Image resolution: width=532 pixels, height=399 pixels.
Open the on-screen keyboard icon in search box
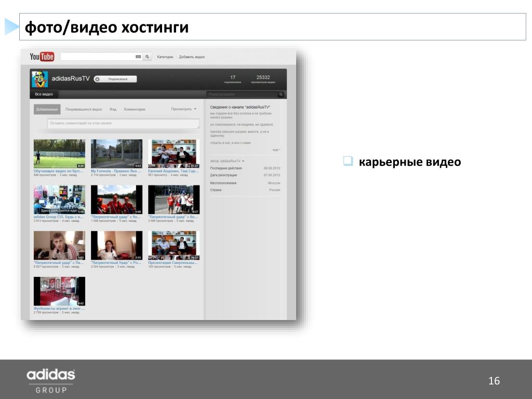[138, 57]
